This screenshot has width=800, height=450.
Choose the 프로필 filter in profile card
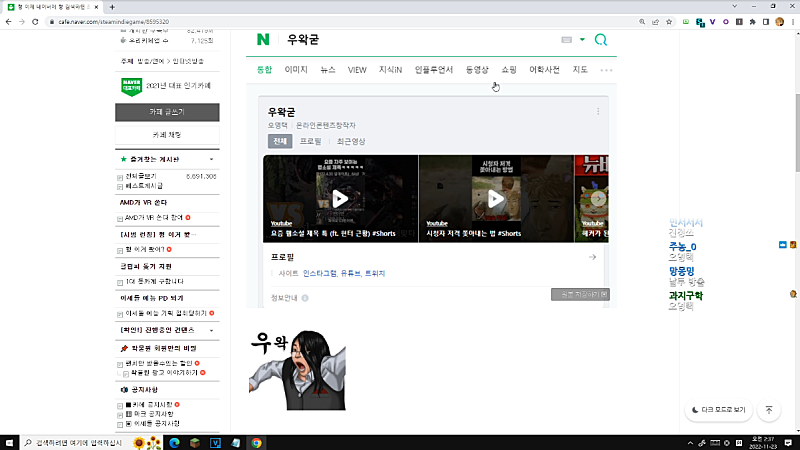[310, 141]
